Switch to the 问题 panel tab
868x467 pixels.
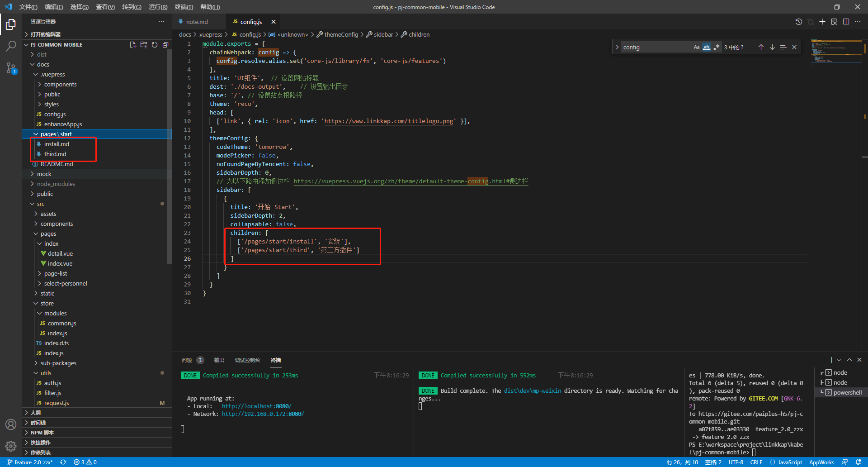(187, 360)
